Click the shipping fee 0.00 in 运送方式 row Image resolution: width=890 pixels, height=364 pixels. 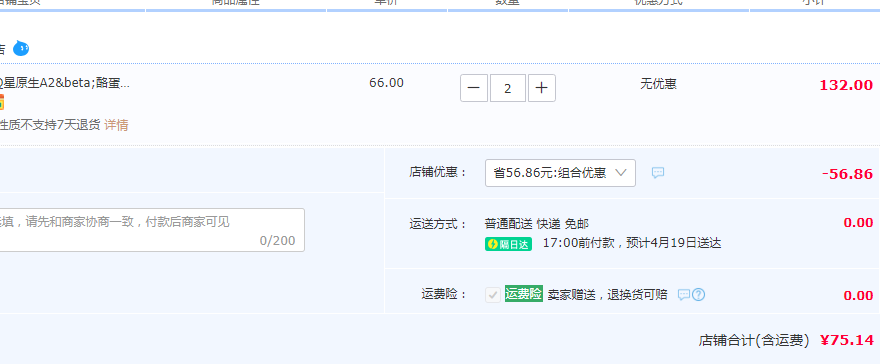pyautogui.click(x=858, y=223)
